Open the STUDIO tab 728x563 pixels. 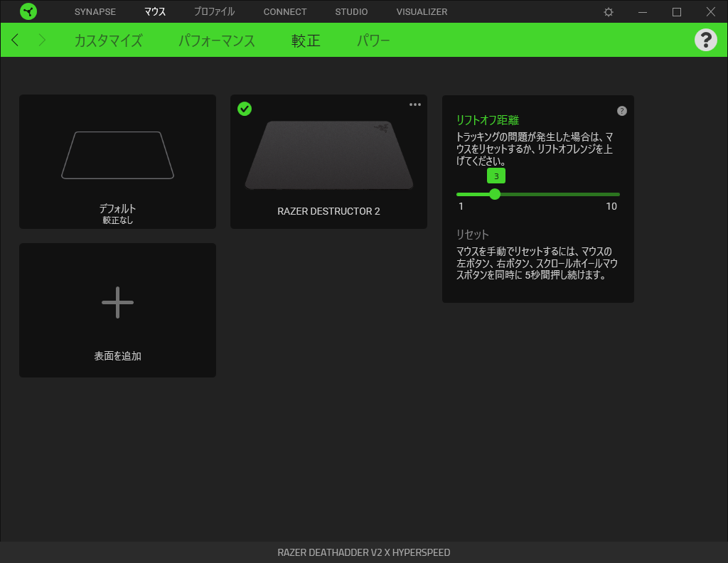[x=351, y=11]
